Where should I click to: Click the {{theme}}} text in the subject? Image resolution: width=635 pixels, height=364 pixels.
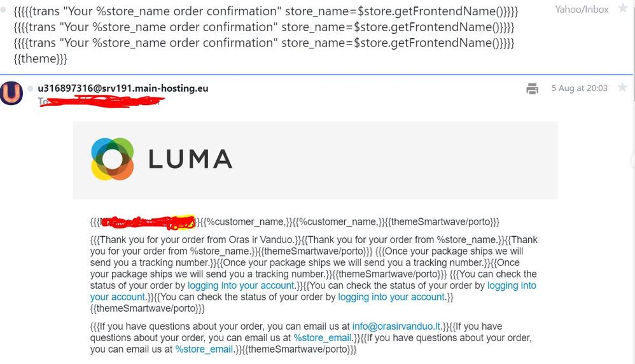tap(41, 59)
